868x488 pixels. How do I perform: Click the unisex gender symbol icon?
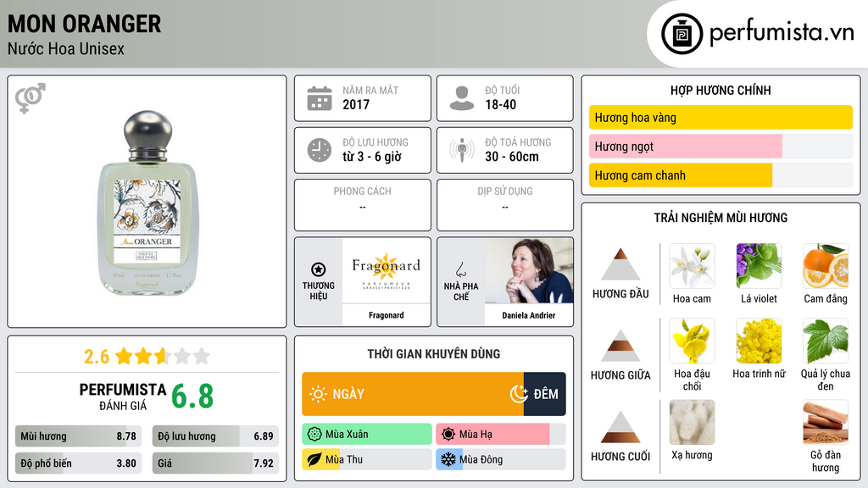click(x=30, y=98)
